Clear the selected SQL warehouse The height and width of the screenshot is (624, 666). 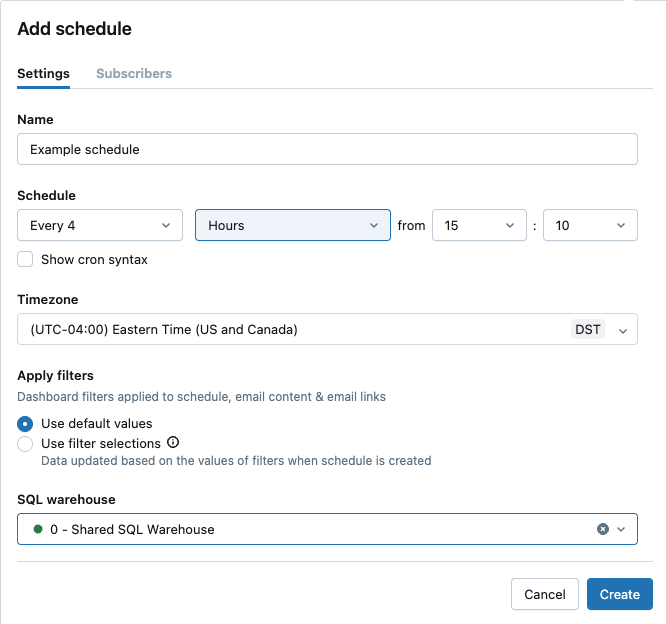603,529
